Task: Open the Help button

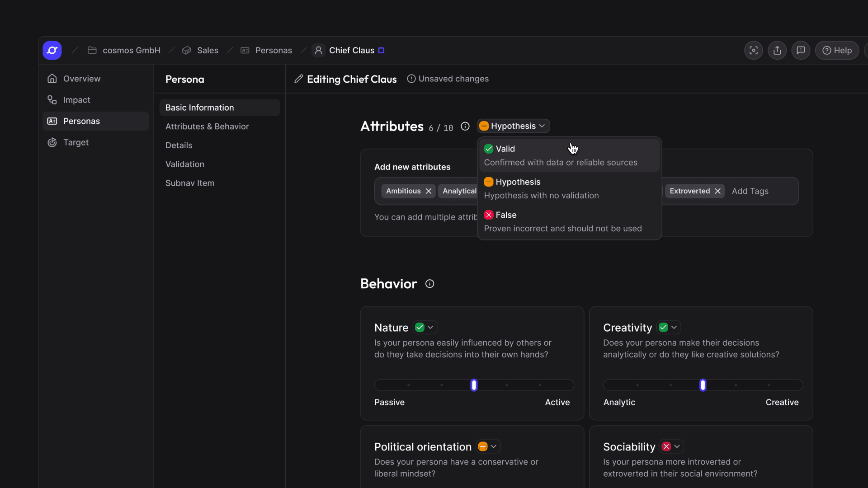Action: 837,50
